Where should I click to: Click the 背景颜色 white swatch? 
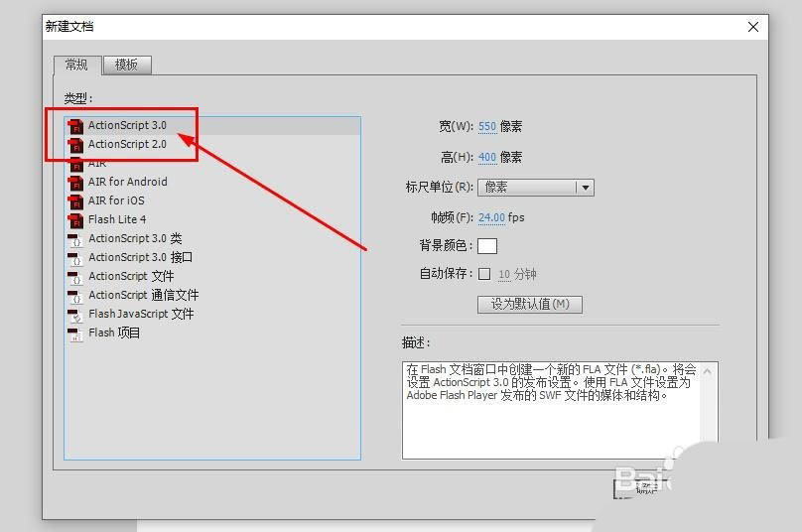487,246
